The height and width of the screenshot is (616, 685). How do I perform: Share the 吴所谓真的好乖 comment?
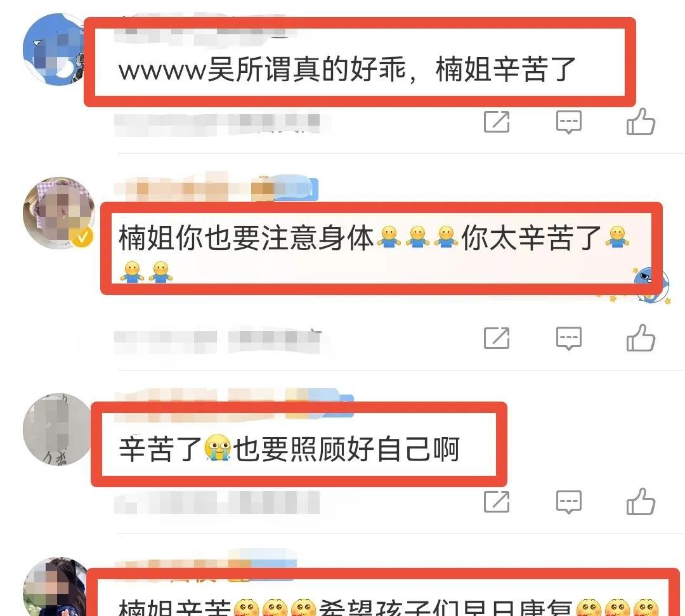point(497,121)
